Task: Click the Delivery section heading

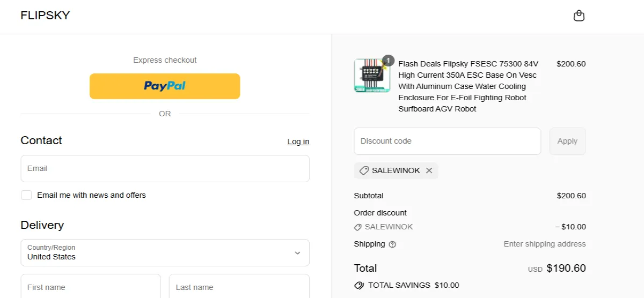Action: point(42,225)
